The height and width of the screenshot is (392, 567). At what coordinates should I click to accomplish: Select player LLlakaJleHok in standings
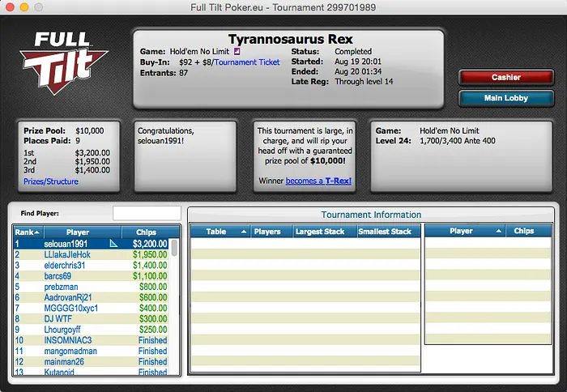67,254
